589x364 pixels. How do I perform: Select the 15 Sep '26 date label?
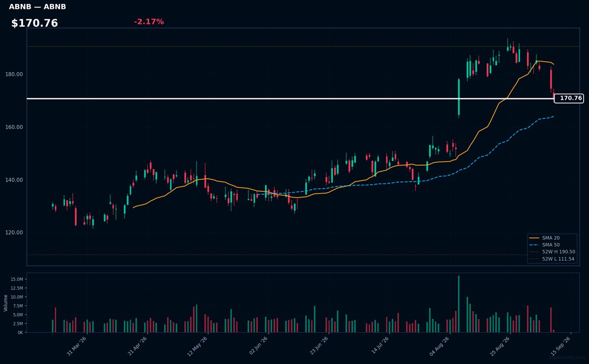560,346
